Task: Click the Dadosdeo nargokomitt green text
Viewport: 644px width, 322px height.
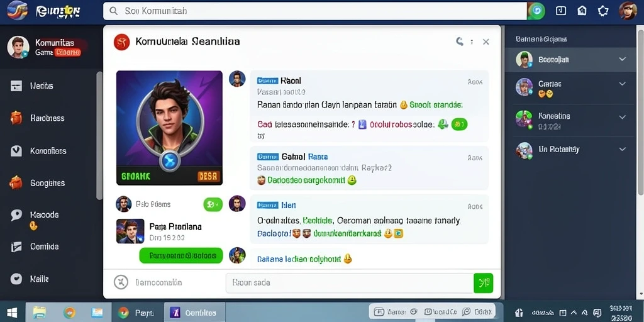Action: [306, 180]
